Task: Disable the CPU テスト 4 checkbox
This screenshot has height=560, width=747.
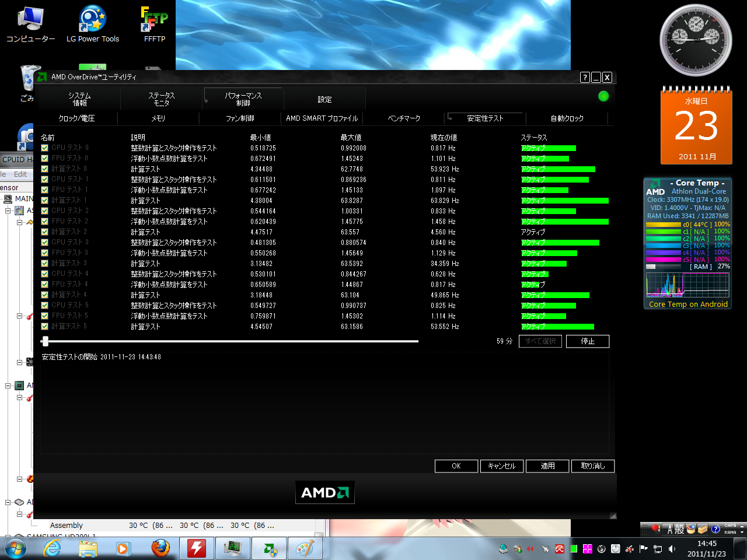Action: pos(44,274)
